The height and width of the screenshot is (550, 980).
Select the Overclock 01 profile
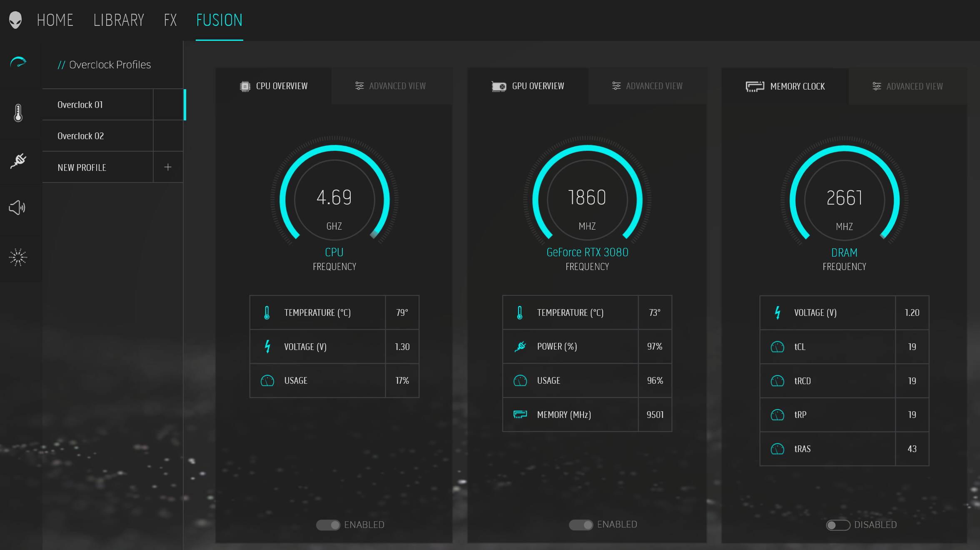click(98, 105)
